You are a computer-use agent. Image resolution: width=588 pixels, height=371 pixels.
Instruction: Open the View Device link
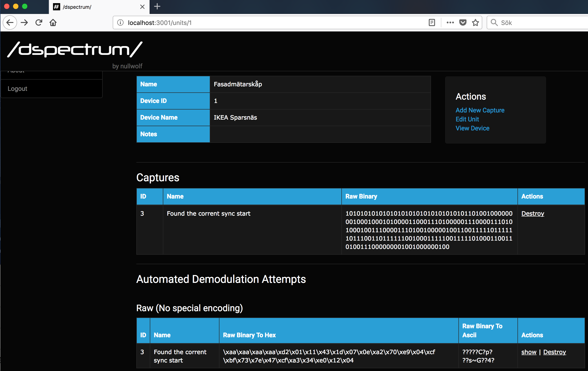[472, 128]
